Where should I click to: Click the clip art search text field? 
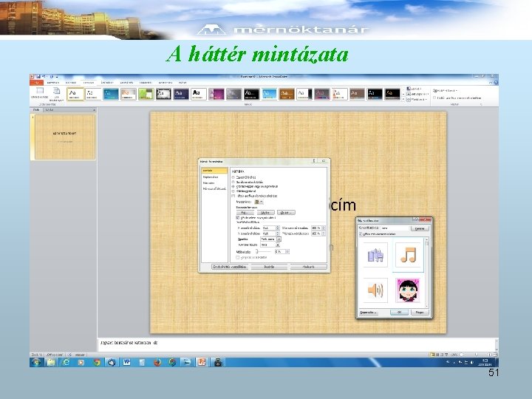coord(395,228)
